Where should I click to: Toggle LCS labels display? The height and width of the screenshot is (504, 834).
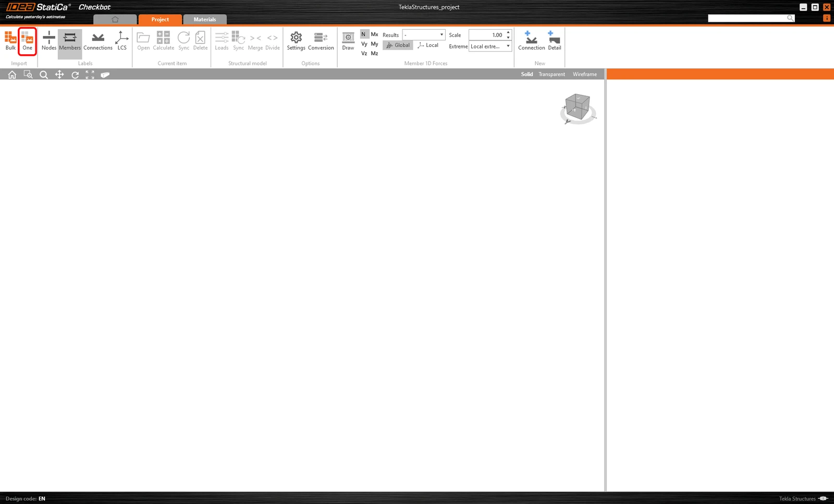click(x=122, y=41)
